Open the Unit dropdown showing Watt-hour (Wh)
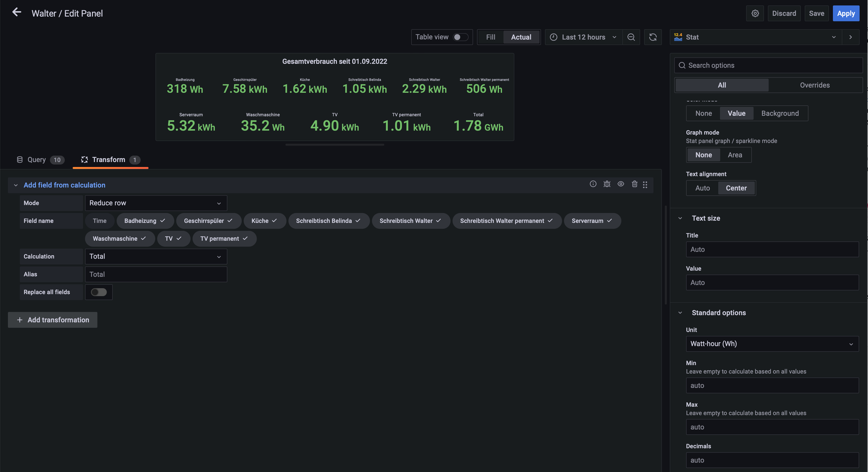This screenshot has width=868, height=472. click(772, 344)
